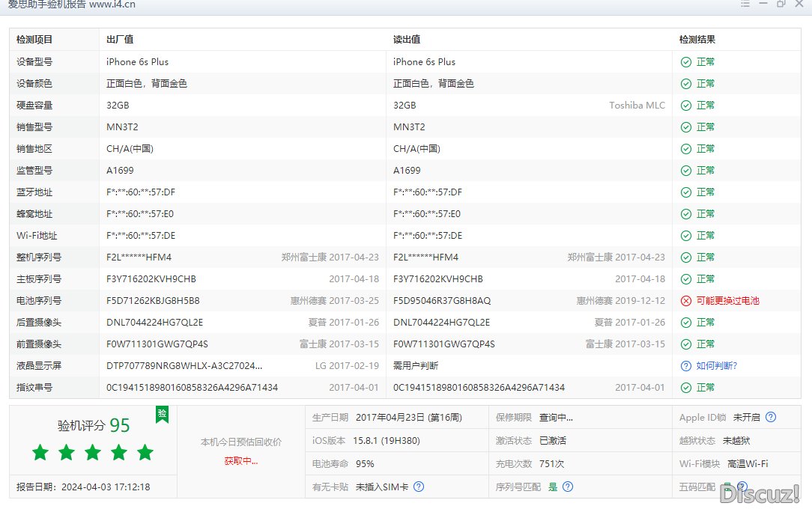This screenshot has height=512, width=812.
Task: Click the green check icon in 监管型号 row
Action: [685, 171]
